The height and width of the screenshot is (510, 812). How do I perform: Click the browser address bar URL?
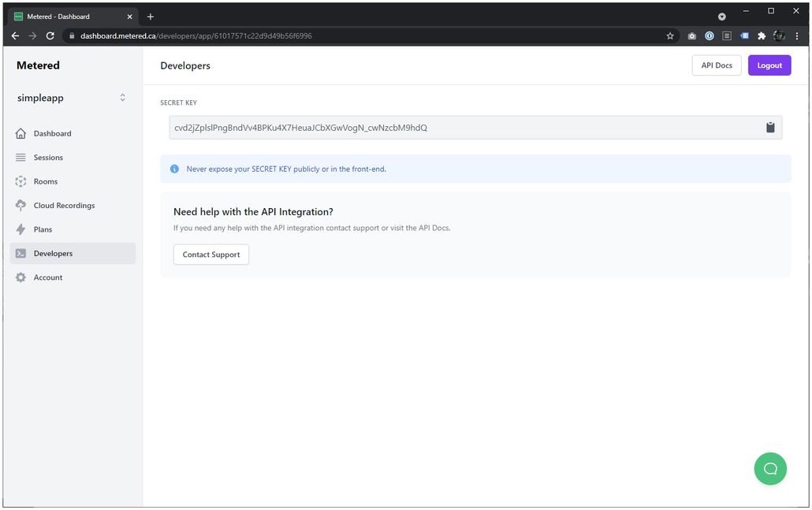point(196,35)
